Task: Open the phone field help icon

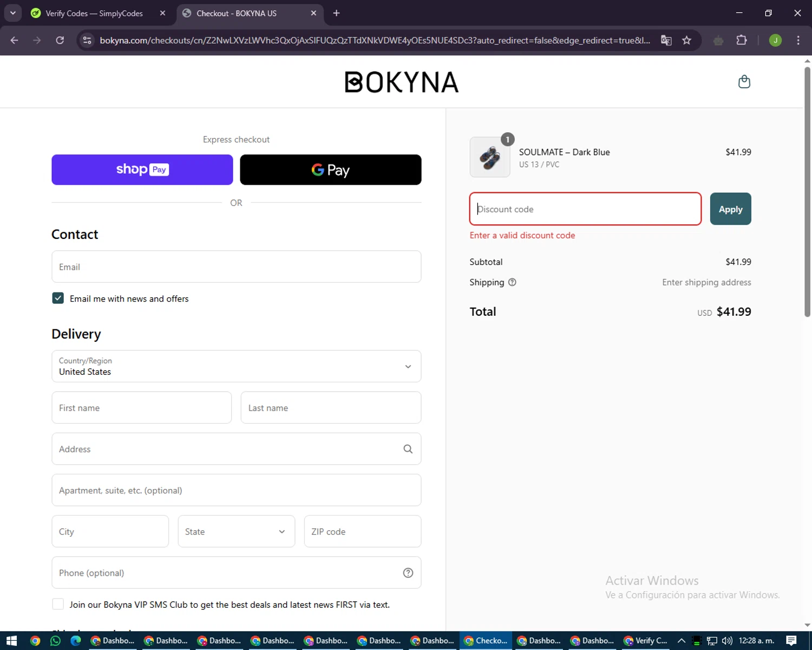Action: point(408,573)
